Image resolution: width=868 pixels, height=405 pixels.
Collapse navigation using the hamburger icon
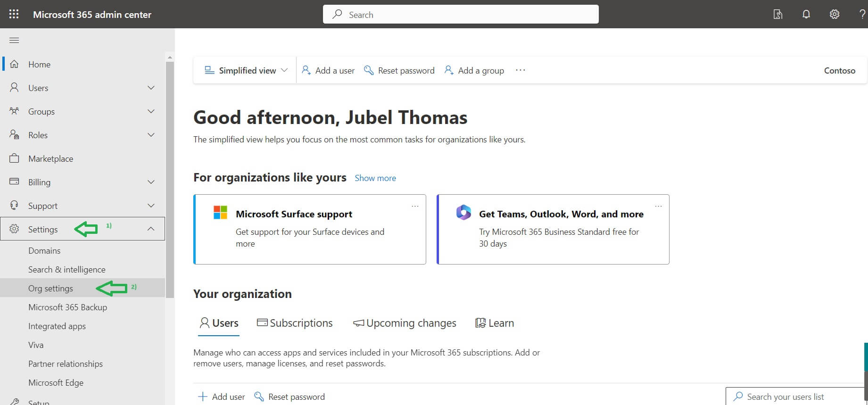[x=14, y=40]
